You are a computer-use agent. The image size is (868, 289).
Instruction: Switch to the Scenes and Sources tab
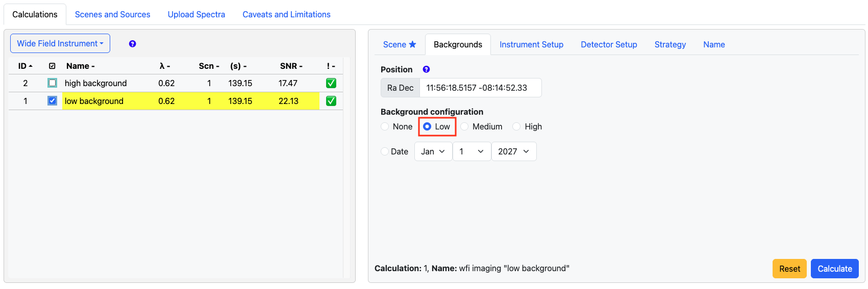coord(112,14)
